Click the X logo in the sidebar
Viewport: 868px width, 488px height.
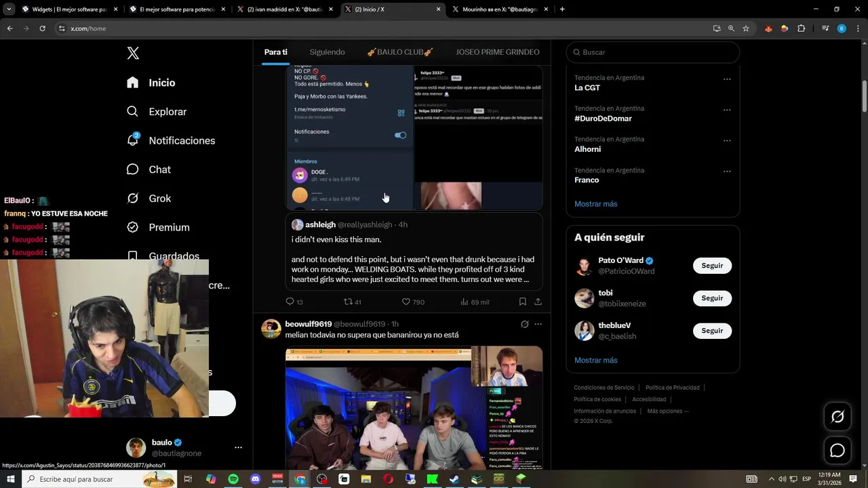click(133, 54)
